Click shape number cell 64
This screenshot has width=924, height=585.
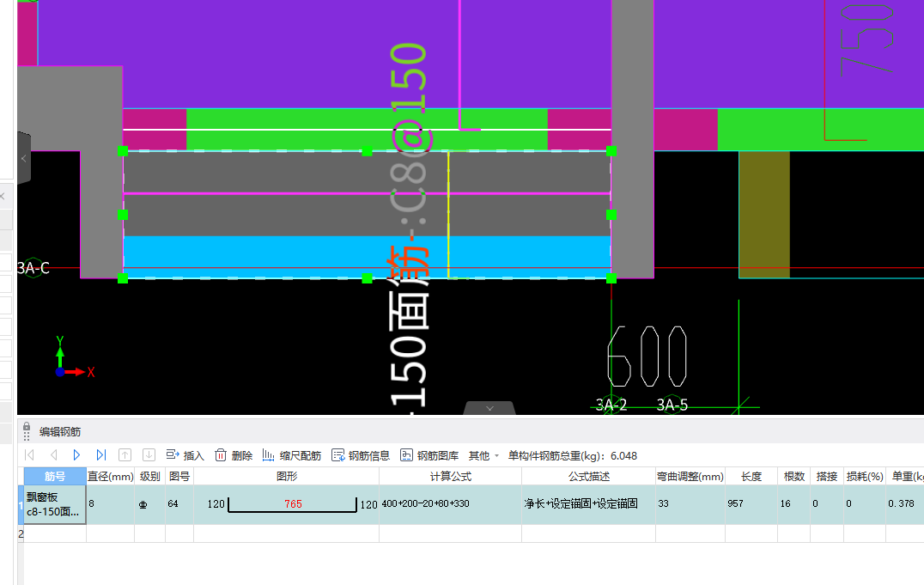pos(179,504)
